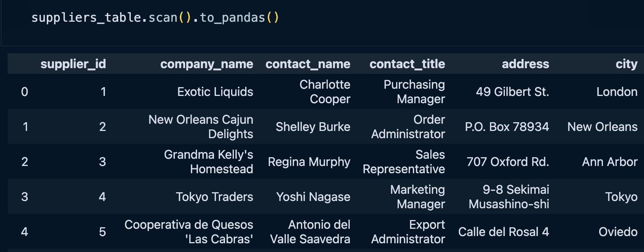Select the Grandma Kelly's Homestead cell
The height and width of the screenshot is (252, 644).
click(208, 162)
